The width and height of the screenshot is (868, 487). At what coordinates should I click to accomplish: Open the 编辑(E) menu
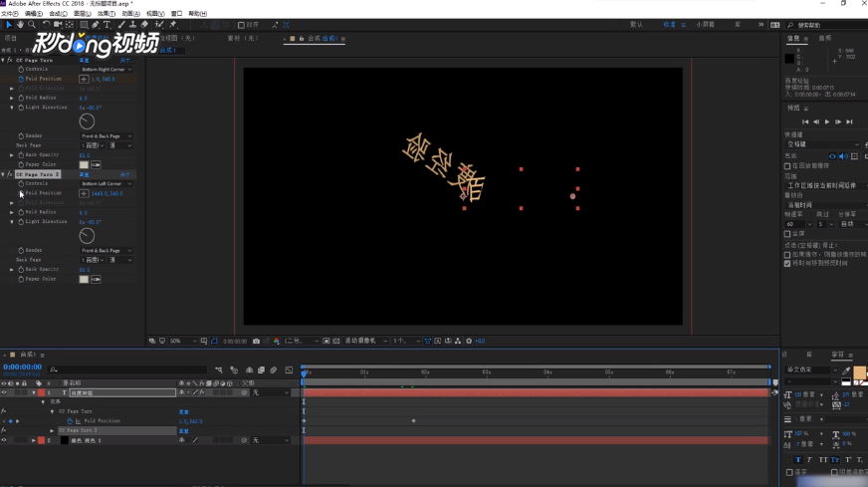pos(34,13)
